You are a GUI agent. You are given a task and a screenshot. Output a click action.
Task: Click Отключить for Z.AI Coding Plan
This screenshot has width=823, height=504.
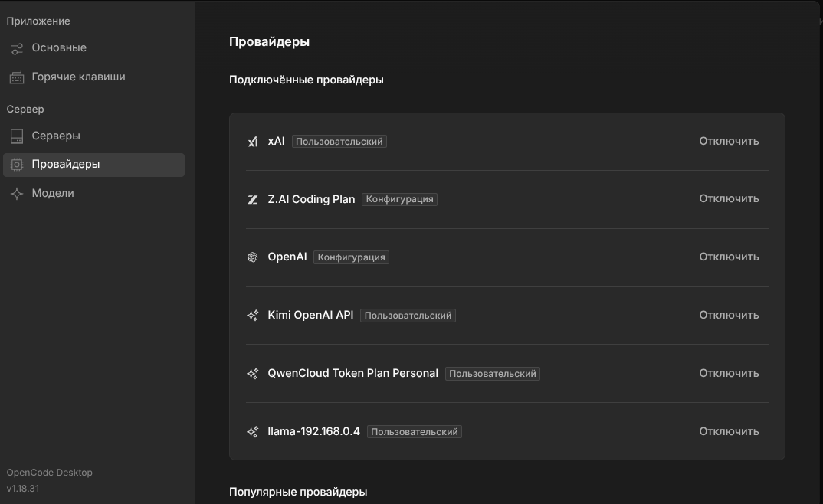tap(729, 199)
